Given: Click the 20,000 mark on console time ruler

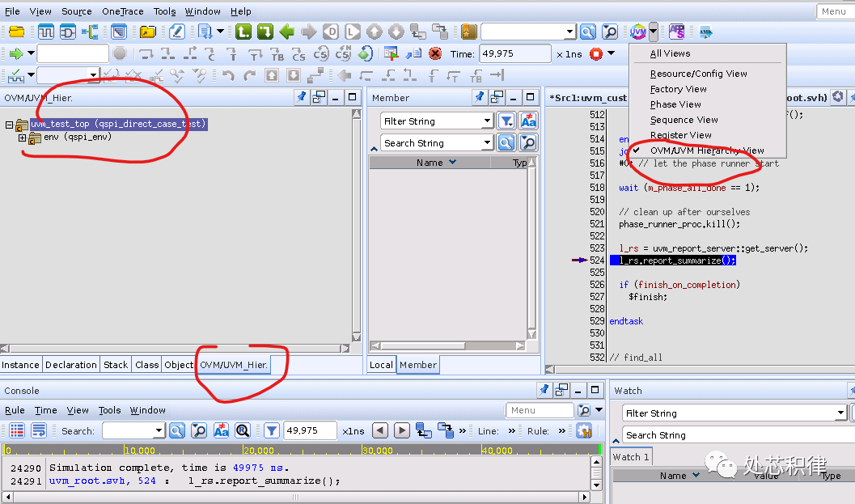Looking at the screenshot, I should click(258, 451).
